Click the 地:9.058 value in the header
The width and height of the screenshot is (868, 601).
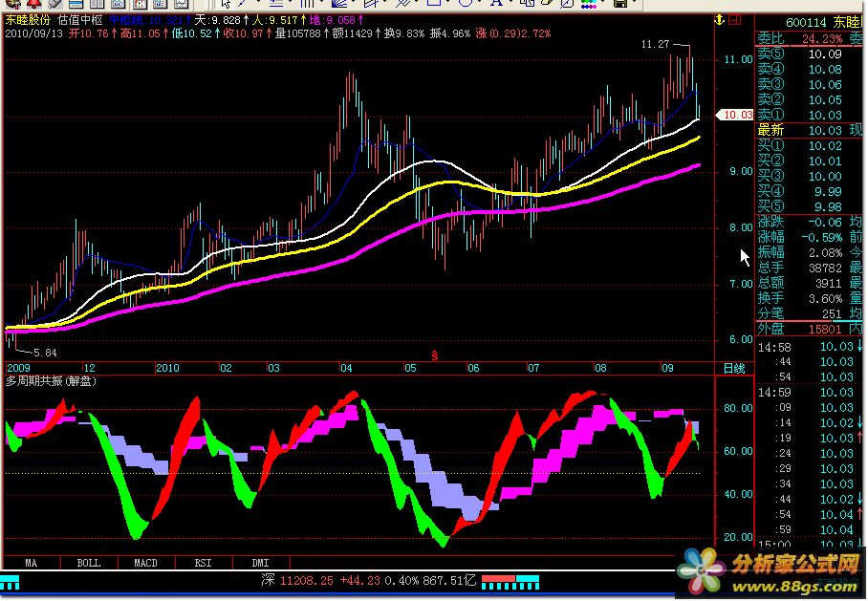[336, 20]
